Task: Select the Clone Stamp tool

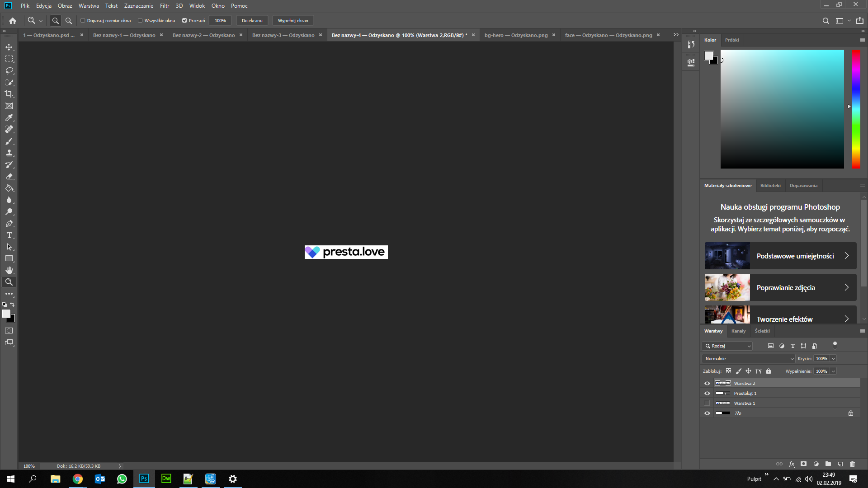Action: (x=9, y=153)
